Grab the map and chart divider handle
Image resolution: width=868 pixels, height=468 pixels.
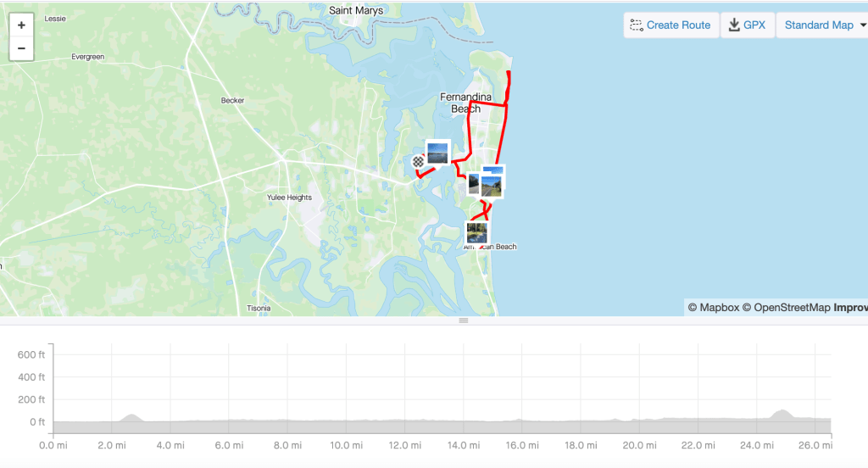[464, 320]
